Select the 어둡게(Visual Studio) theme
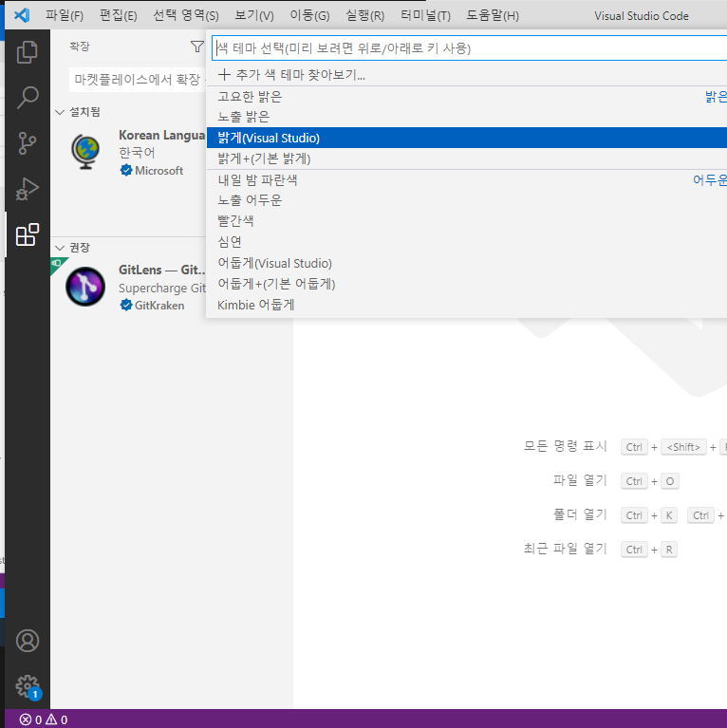Viewport: 727px width, 728px height. pyautogui.click(x=467, y=263)
